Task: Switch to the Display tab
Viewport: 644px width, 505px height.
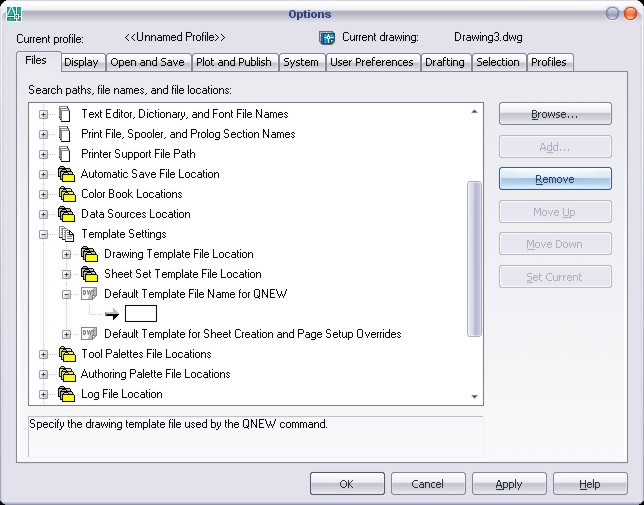Action: [x=81, y=62]
